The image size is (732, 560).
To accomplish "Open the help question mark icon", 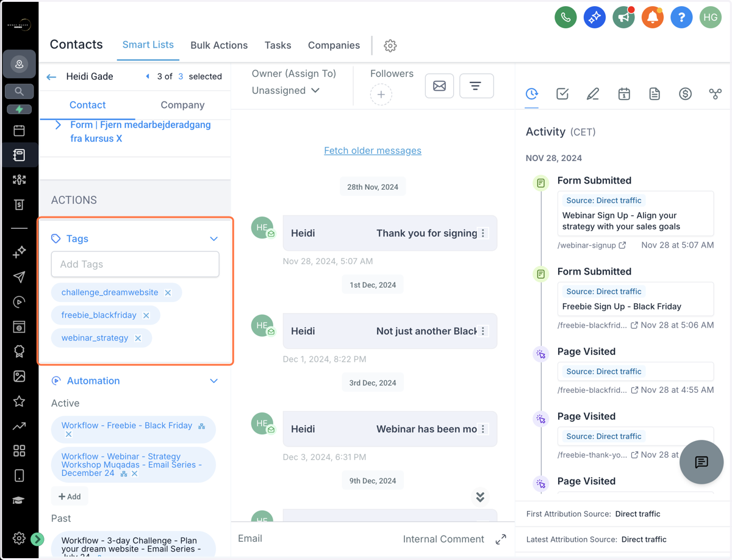I will [x=681, y=18].
